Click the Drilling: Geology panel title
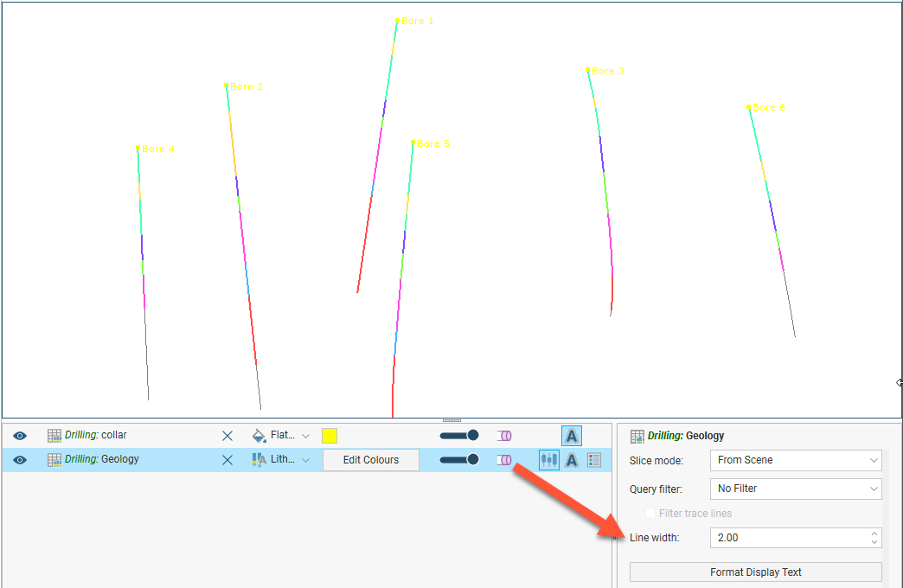 pos(686,436)
